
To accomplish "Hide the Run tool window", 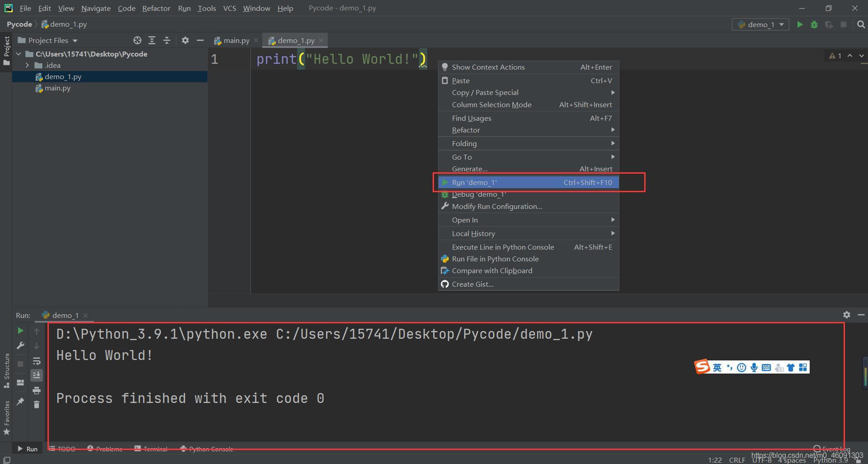I will pos(861,315).
